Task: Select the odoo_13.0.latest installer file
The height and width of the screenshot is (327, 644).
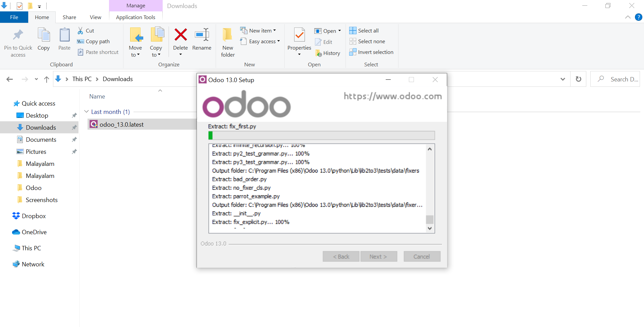Action: tap(121, 125)
